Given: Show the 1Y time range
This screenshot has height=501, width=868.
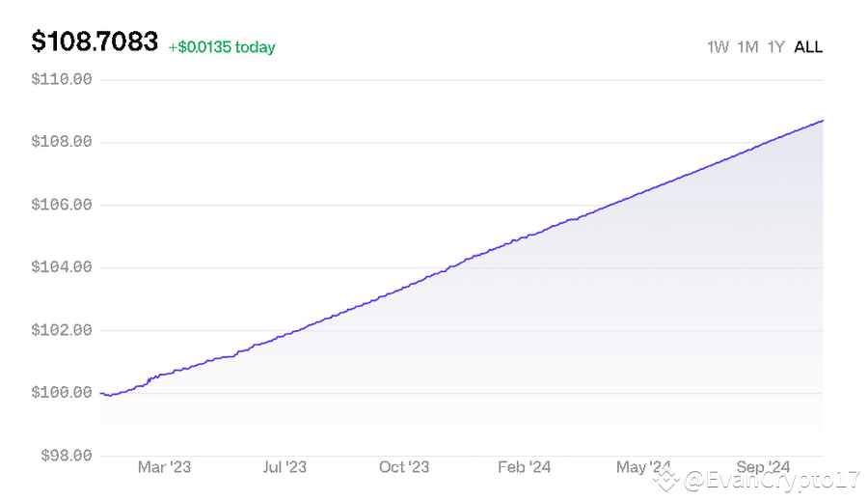Looking at the screenshot, I should click(x=775, y=46).
